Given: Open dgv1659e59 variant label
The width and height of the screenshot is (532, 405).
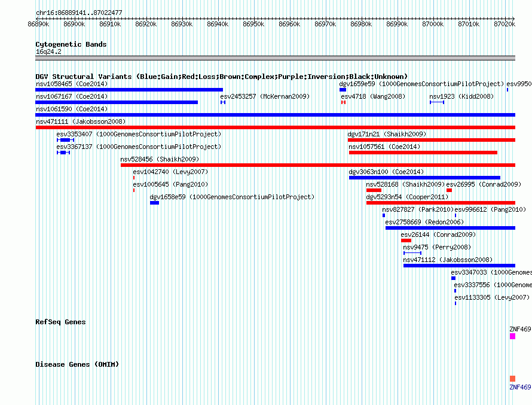Looking at the screenshot, I should (x=421, y=84).
